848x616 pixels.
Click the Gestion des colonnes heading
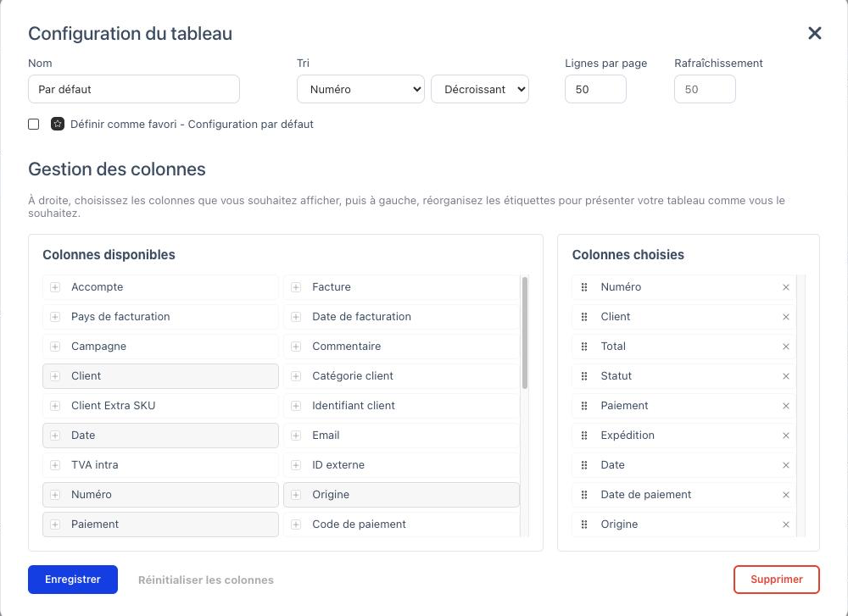(117, 169)
